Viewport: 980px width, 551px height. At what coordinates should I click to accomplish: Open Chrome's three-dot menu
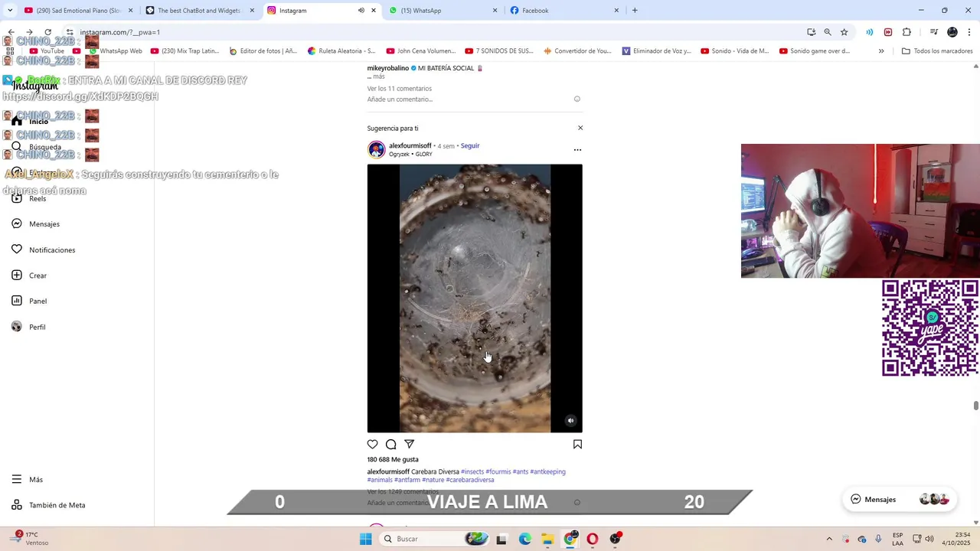[970, 32]
